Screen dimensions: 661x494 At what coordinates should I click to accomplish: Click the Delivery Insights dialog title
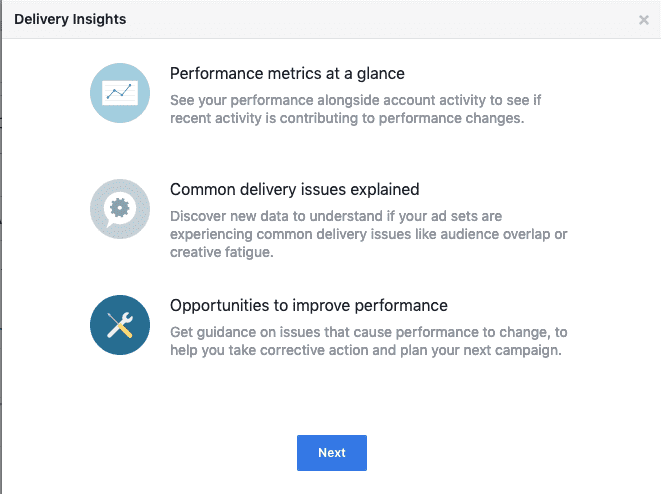pyautogui.click(x=70, y=19)
